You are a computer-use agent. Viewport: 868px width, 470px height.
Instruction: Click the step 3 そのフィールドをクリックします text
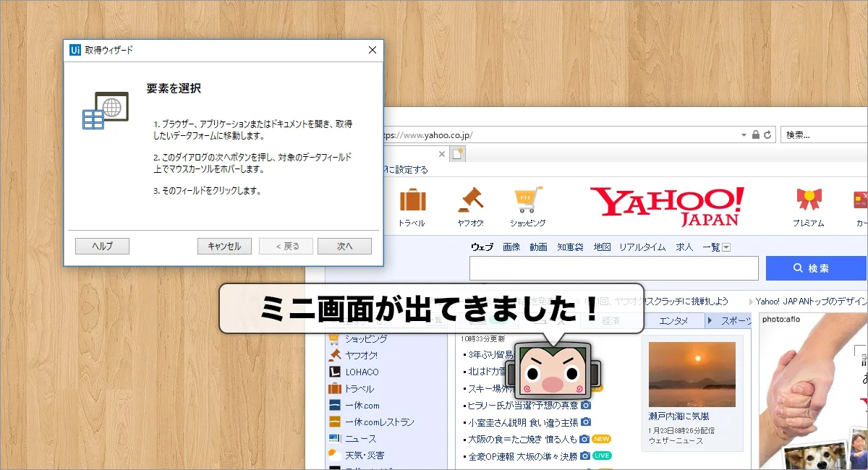207,191
